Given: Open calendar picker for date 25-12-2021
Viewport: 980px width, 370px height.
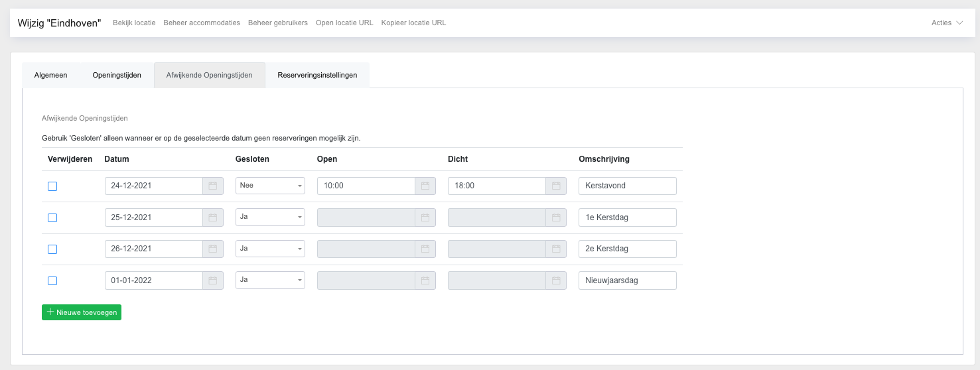Looking at the screenshot, I should (x=213, y=217).
